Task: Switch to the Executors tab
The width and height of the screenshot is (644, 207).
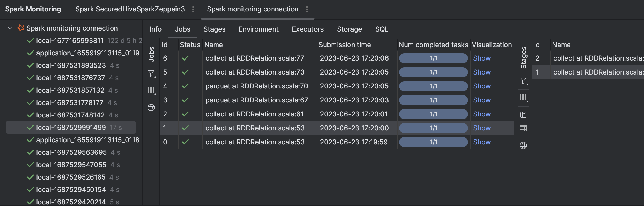Action: 308,29
